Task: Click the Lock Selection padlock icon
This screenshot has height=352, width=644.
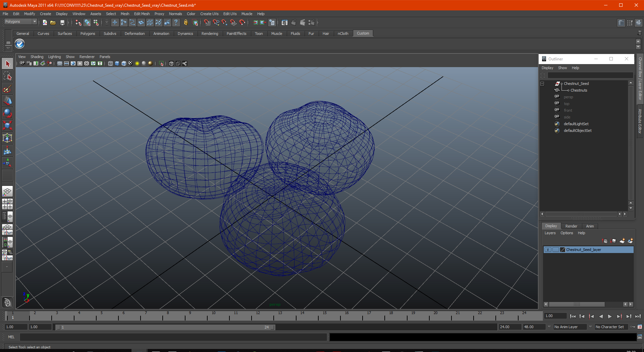Action: (x=185, y=22)
